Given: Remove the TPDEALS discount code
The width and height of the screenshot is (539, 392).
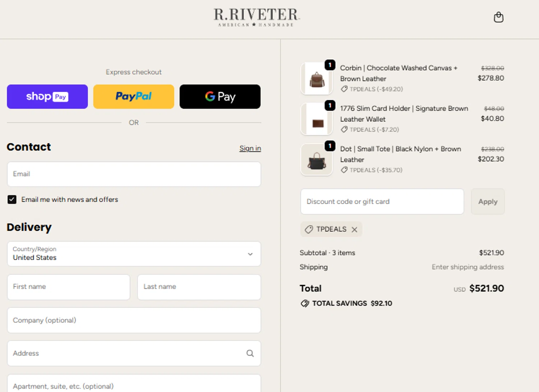Looking at the screenshot, I should (x=354, y=230).
